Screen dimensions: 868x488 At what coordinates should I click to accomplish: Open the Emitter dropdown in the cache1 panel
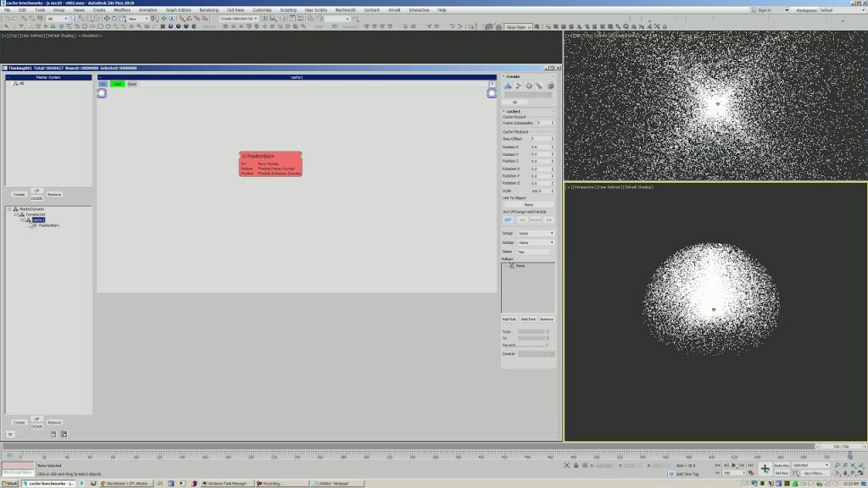534,241
